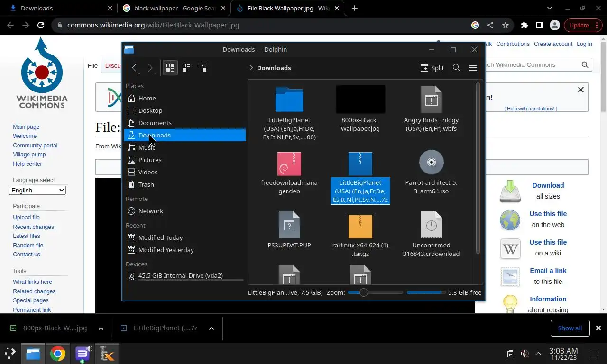Open Chrome from the taskbar
This screenshot has height=364, width=607.
tap(58, 354)
